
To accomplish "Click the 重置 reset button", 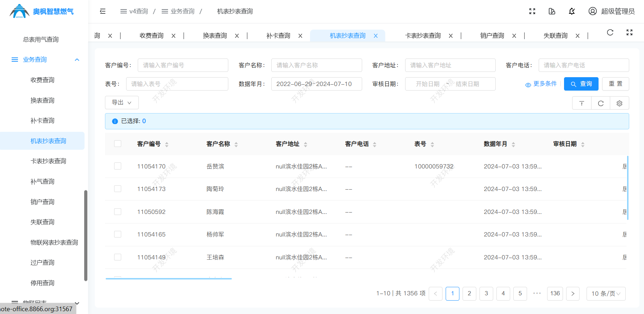I will coord(615,84).
